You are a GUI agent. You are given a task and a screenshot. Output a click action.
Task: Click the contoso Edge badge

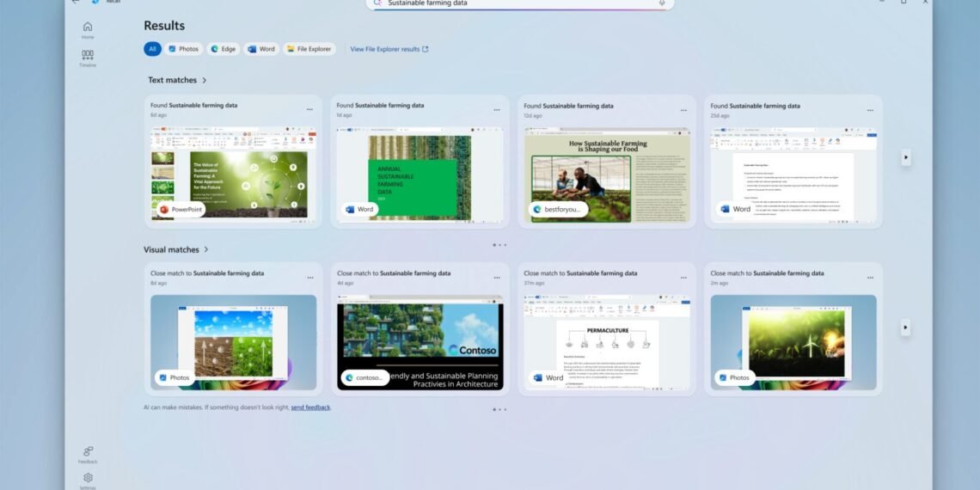tap(365, 377)
